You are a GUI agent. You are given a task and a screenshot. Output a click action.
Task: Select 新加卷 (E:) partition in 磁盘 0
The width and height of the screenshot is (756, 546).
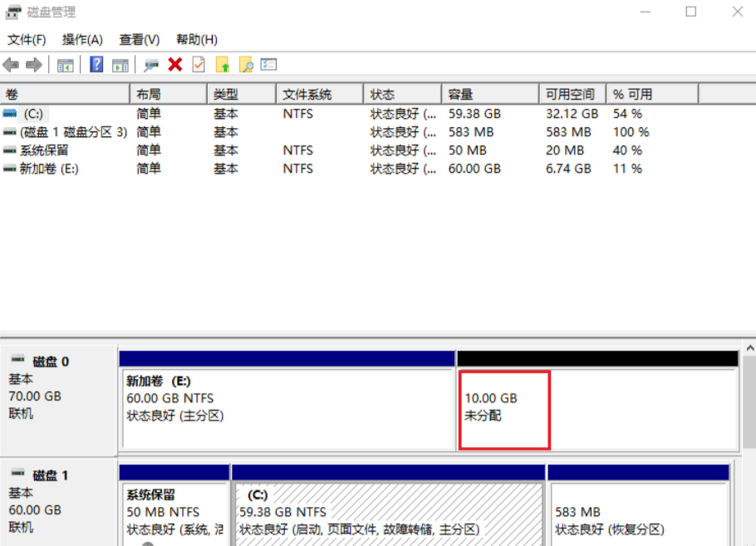coord(287,407)
